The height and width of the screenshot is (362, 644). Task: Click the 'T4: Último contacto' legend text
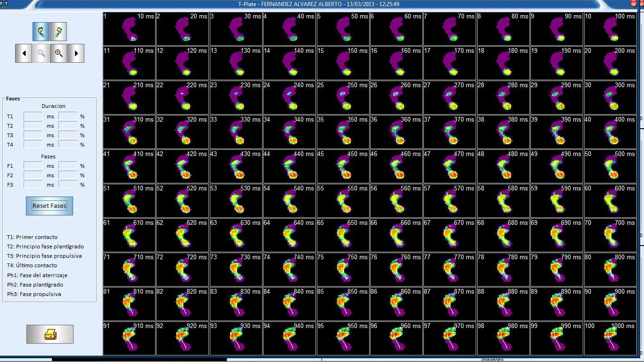[32, 265]
